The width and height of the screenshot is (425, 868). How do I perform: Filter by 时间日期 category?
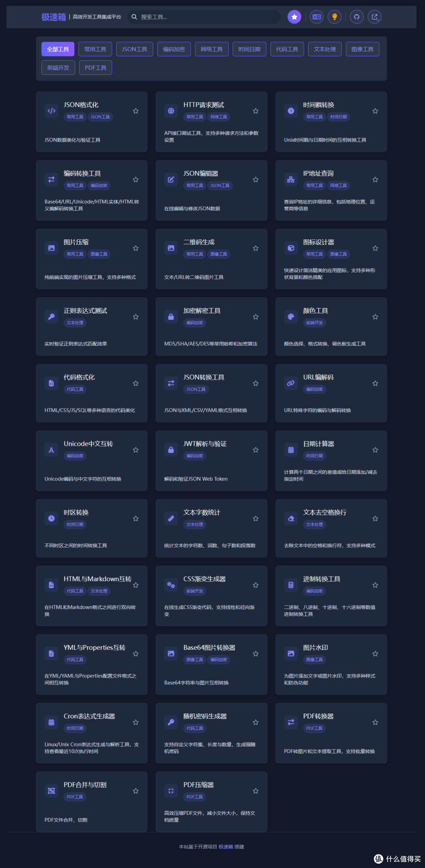(249, 49)
